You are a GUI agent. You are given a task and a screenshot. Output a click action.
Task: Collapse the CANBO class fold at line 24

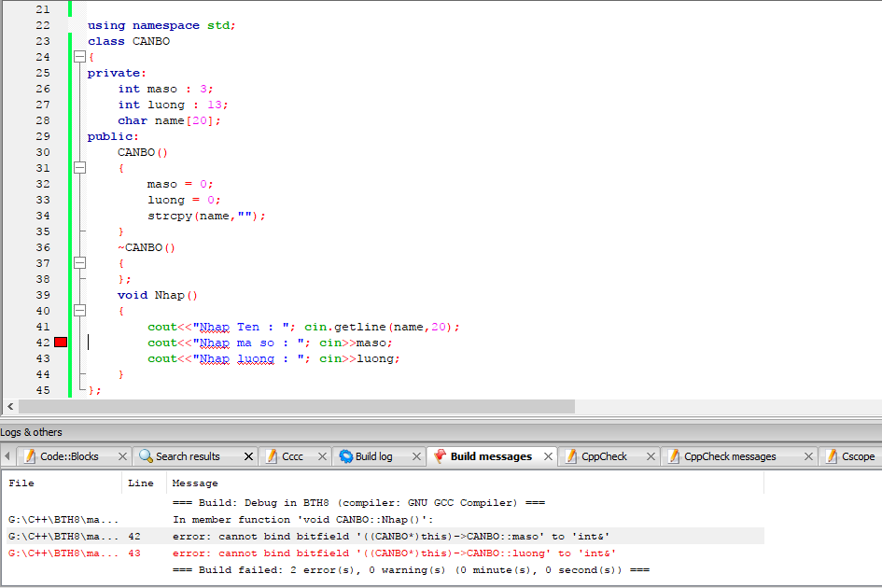(x=79, y=57)
